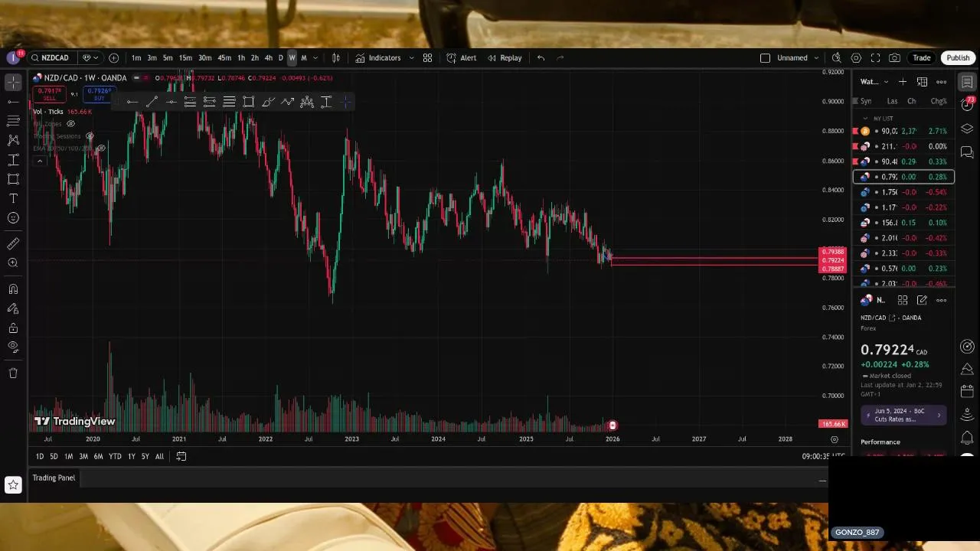Toggle visibility of Trading Sessions indicator

point(90,136)
